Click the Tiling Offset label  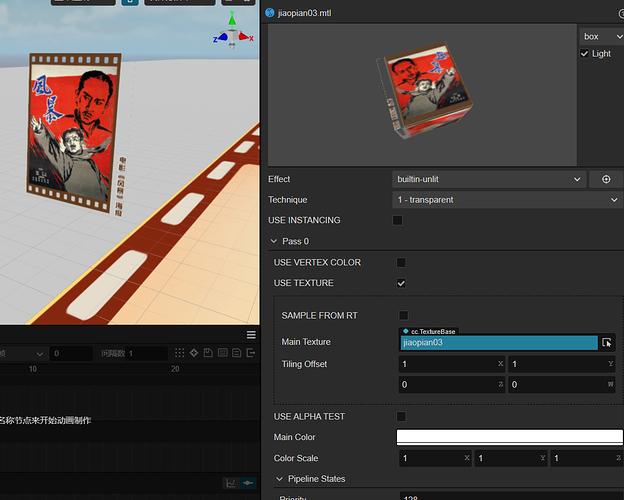[x=304, y=364]
